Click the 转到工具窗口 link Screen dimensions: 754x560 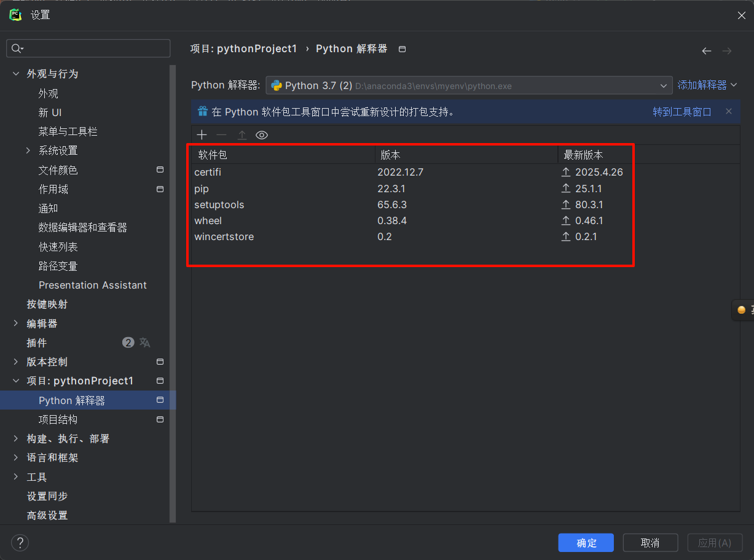682,112
